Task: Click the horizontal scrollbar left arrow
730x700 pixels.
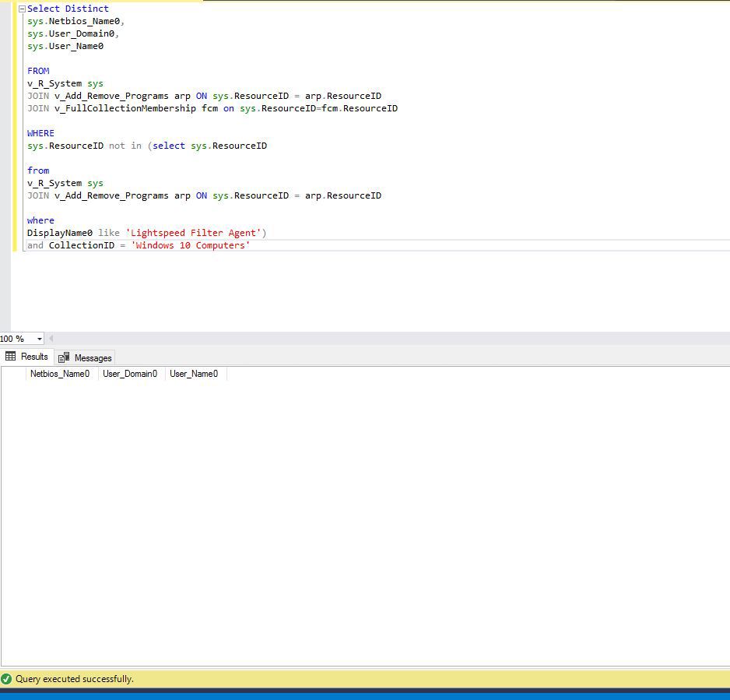Action: (51, 339)
